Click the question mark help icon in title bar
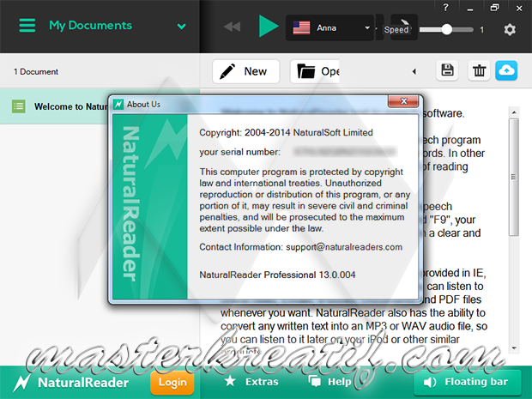The width and height of the screenshot is (532, 399). click(x=446, y=7)
